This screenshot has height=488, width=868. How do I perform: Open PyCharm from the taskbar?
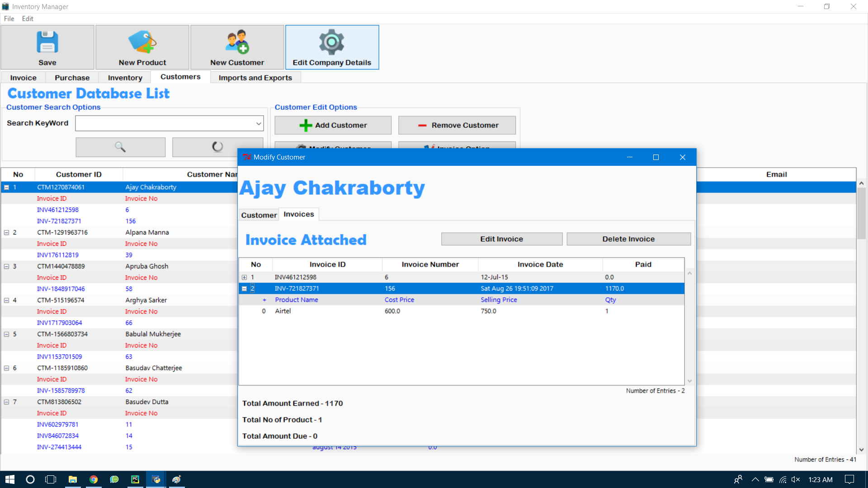(x=135, y=479)
